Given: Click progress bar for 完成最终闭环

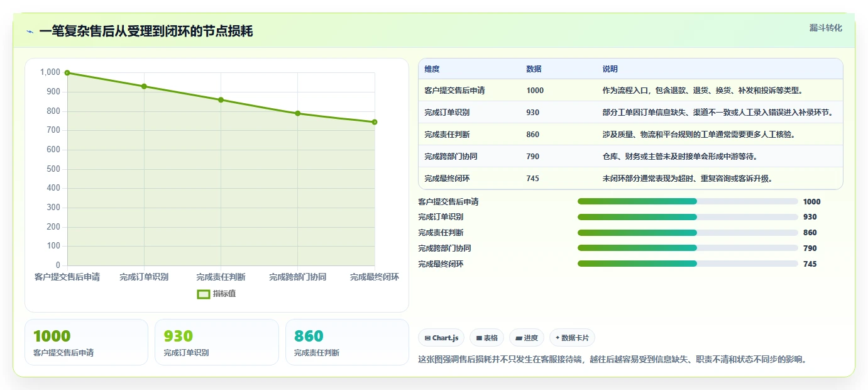Looking at the screenshot, I should coord(688,264).
